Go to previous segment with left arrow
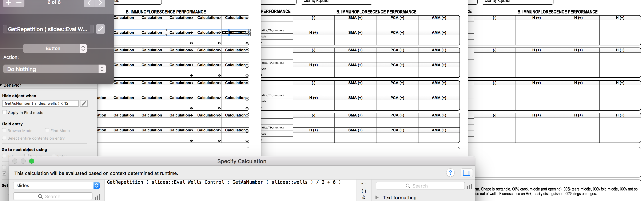The image size is (644, 201). pos(89,3)
